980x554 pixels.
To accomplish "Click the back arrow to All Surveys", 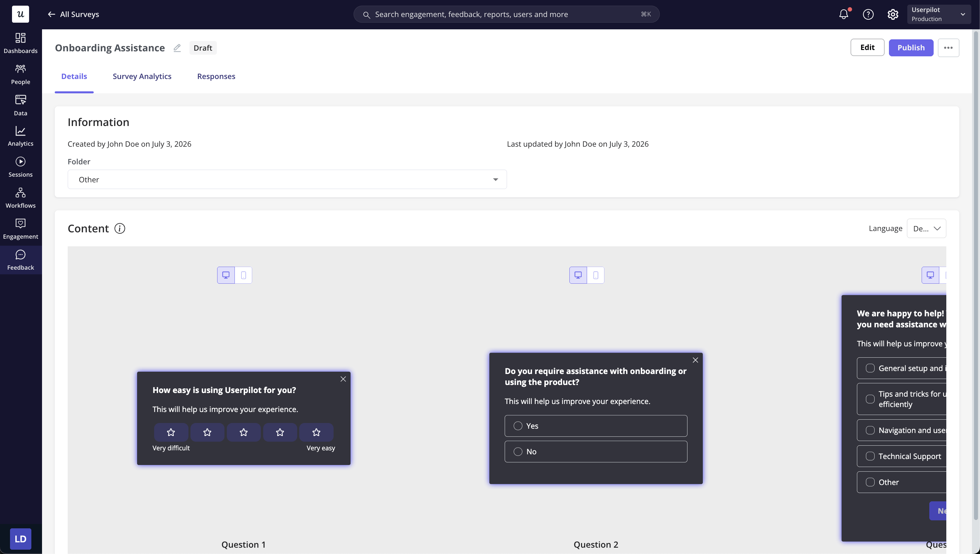I will click(x=51, y=14).
